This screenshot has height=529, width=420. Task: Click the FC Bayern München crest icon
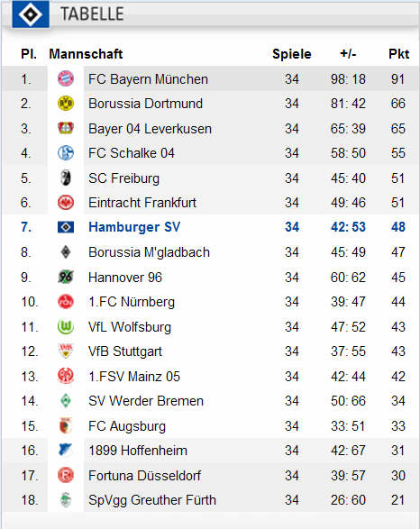click(66, 78)
